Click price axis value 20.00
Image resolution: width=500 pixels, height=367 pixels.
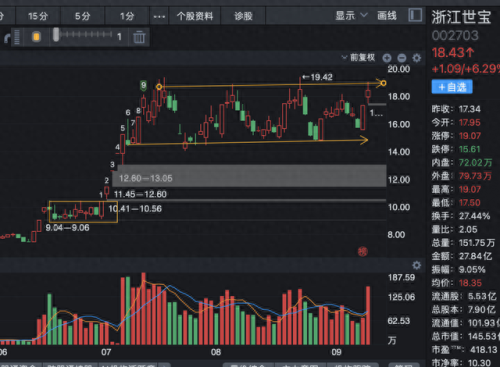(399, 69)
